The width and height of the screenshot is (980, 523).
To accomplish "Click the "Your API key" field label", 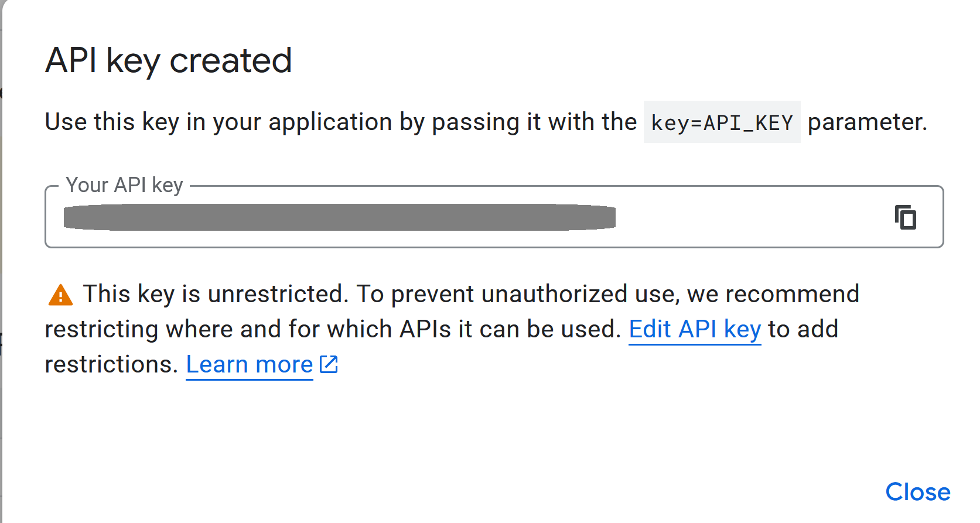I will click(124, 185).
